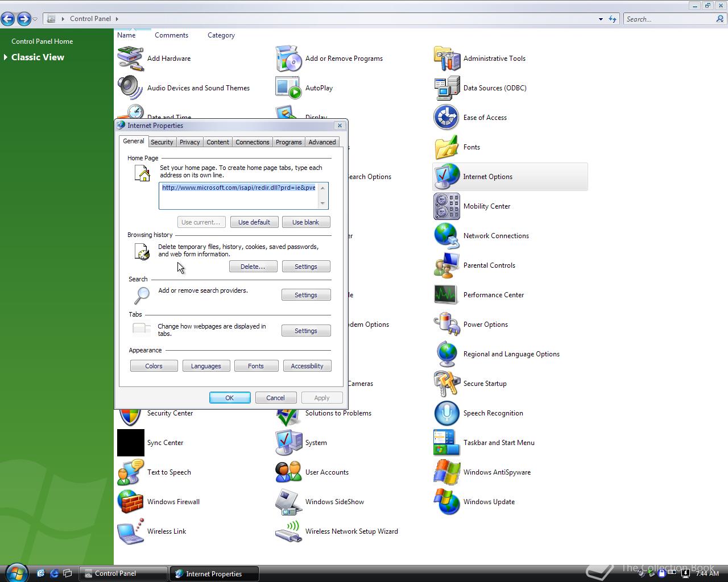Open the Windows SideShow icon
The image size is (728, 582).
288,502
